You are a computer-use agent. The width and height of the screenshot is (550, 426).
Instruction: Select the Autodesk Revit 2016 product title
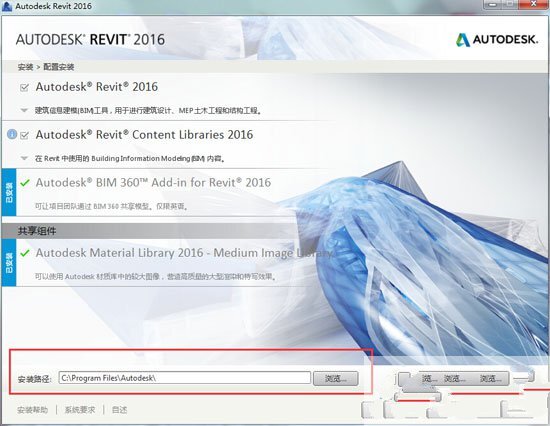click(x=97, y=87)
